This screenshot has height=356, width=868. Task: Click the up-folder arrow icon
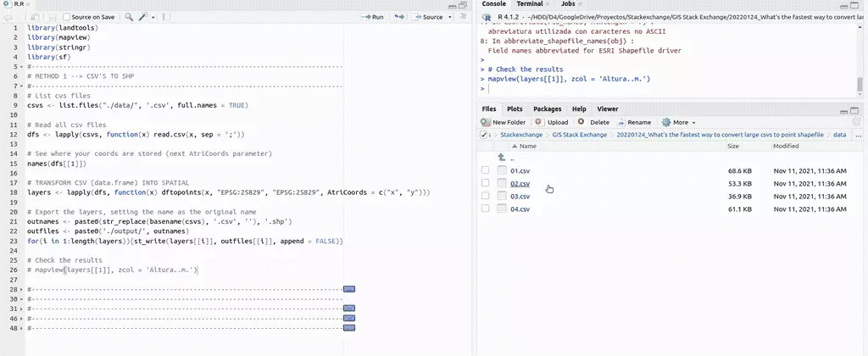pyautogui.click(x=502, y=158)
